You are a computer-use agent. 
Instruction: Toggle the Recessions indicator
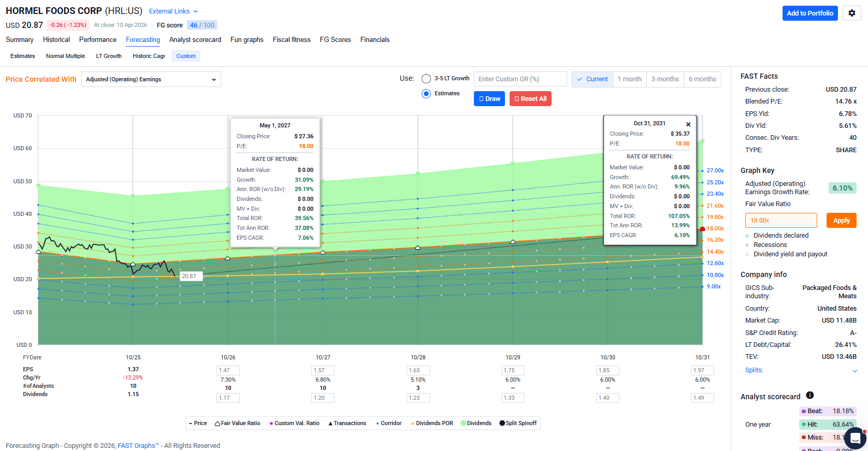pos(747,245)
